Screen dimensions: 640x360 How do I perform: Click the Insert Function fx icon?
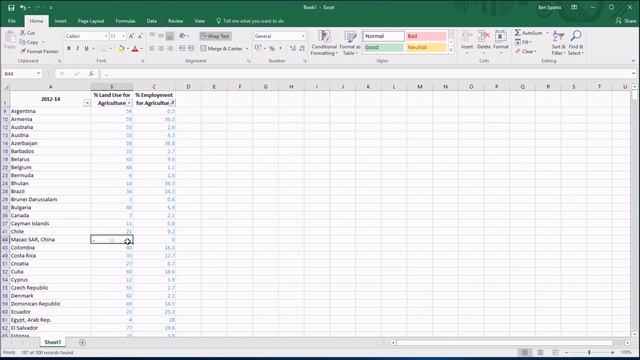pyautogui.click(x=91, y=74)
